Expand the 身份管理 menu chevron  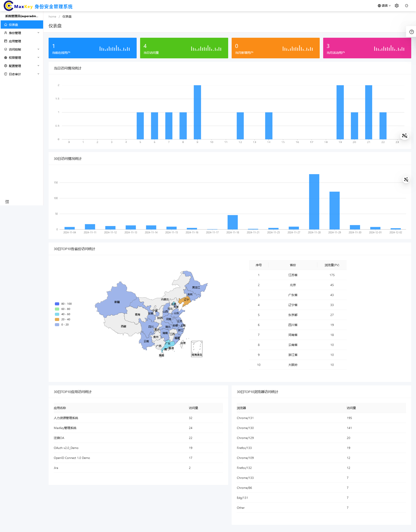38,33
